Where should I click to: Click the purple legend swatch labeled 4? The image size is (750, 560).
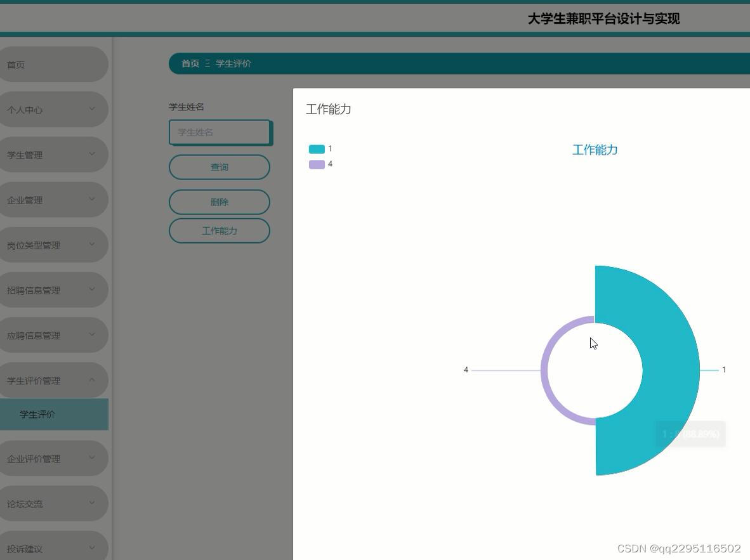pos(317,164)
